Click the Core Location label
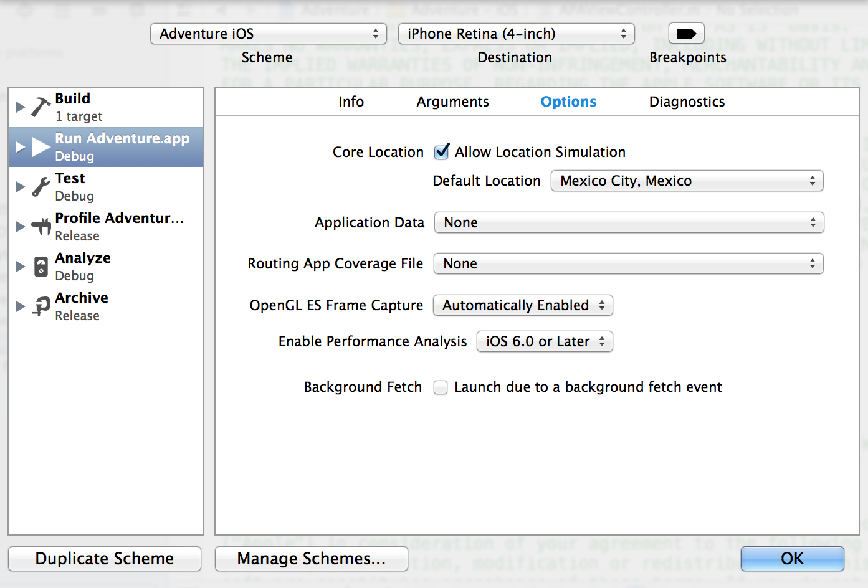The width and height of the screenshot is (868, 588). coord(378,152)
